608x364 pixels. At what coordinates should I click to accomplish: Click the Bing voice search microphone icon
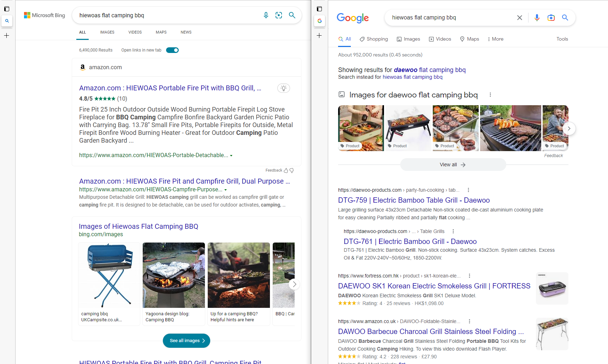tap(266, 15)
